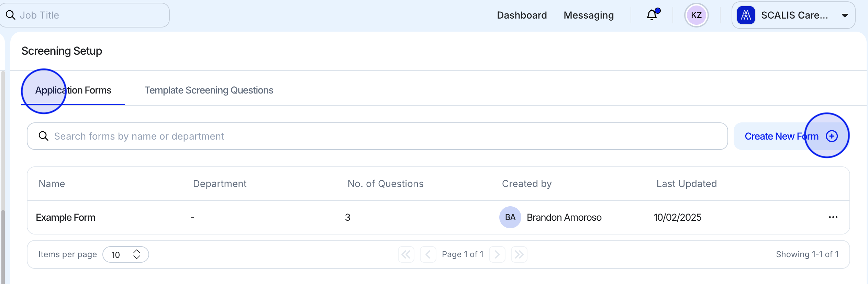Click the forms search input field
The image size is (868, 284).
pos(241,136)
